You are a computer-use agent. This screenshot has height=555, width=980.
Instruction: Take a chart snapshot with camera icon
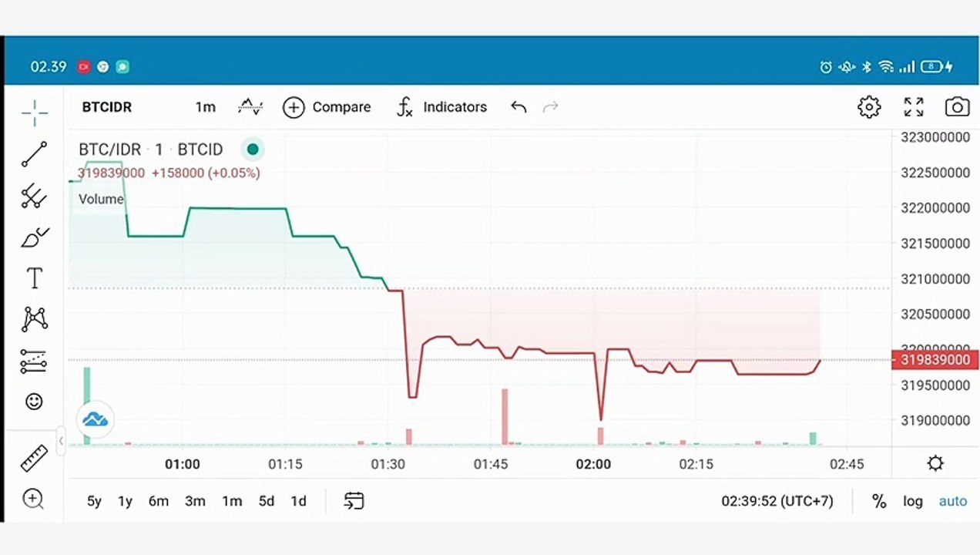pyautogui.click(x=957, y=107)
